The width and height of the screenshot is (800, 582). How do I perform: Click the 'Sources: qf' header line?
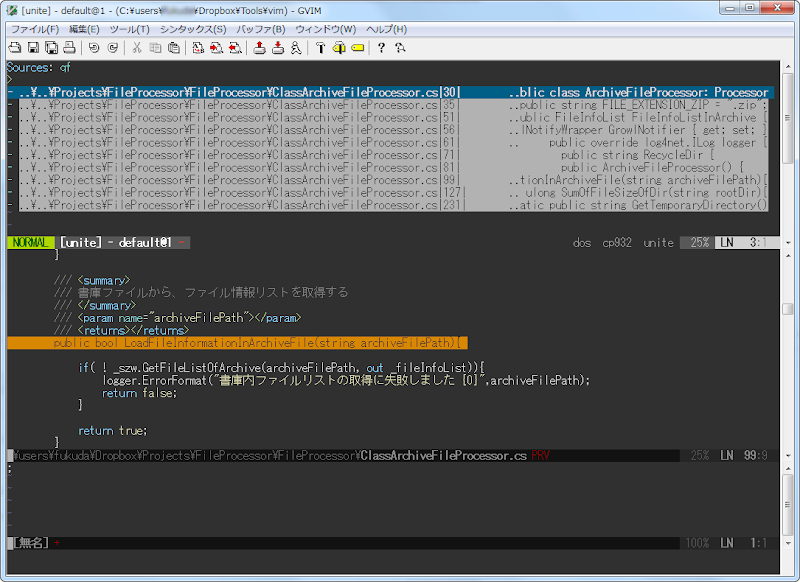click(x=39, y=67)
